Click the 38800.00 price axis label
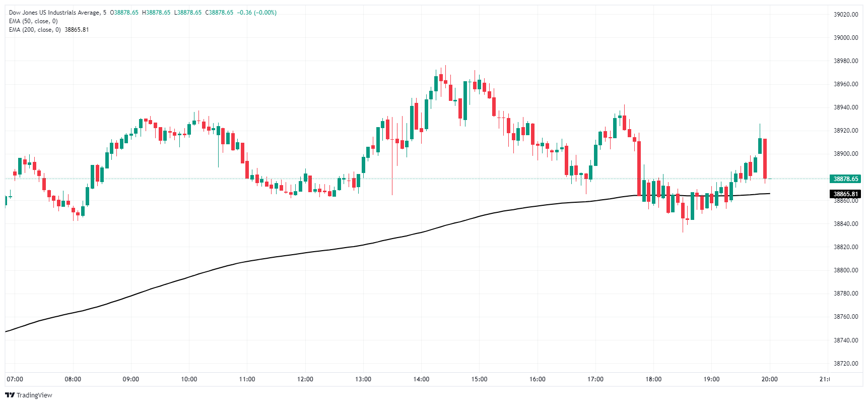This screenshot has height=404, width=868. pyautogui.click(x=846, y=270)
